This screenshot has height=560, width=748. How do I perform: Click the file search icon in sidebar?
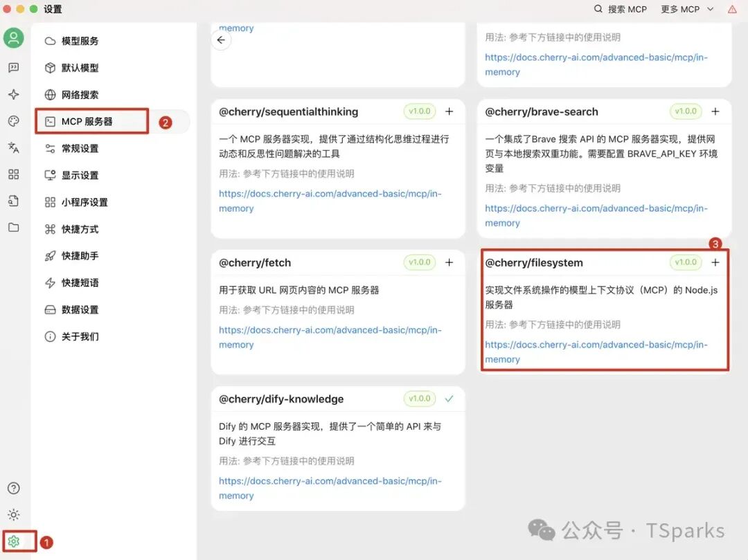(x=14, y=201)
